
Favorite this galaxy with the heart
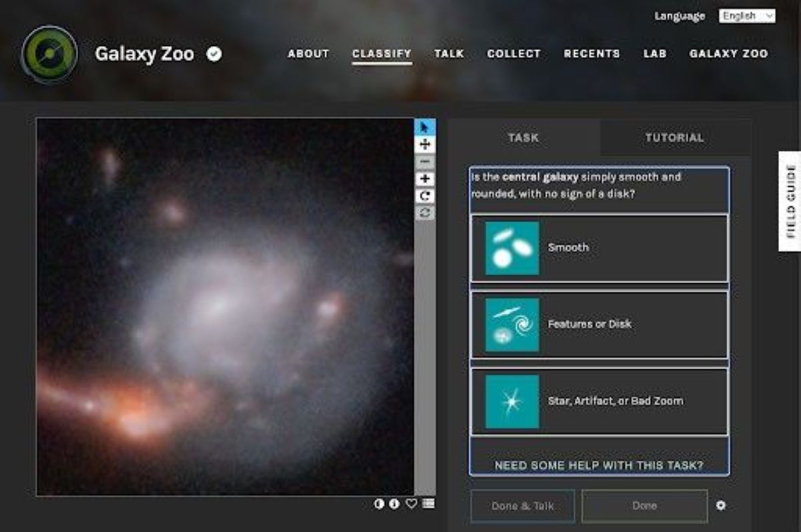coord(411,503)
